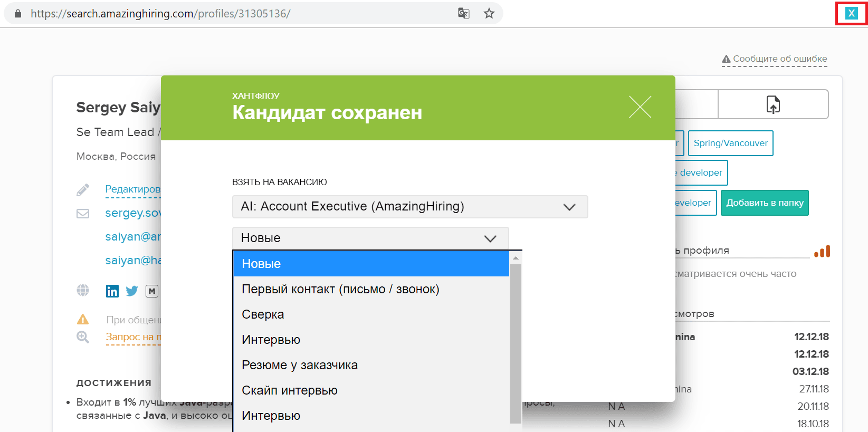This screenshot has width=868, height=432.
Task: Click the 'Spring/Vancouver' tag
Action: [730, 143]
